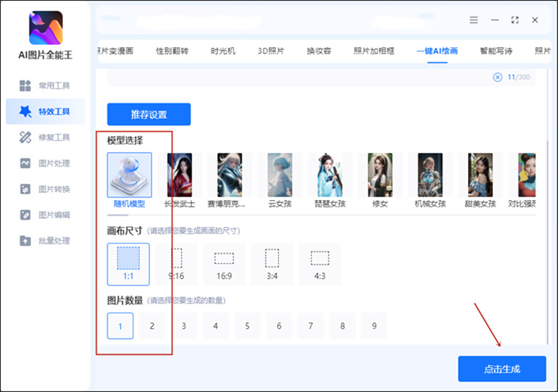Click the AI图片全能王 app logo
558x392 pixels.
click(46, 28)
